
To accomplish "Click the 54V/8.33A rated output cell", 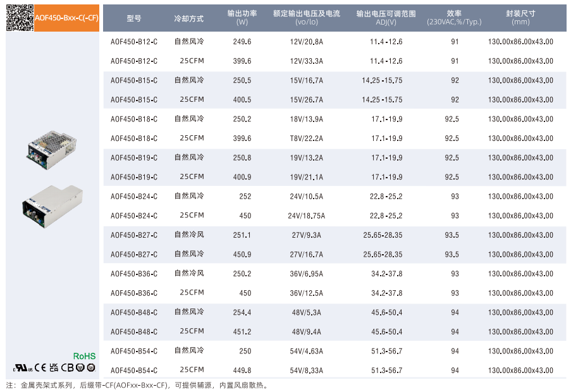I will [x=306, y=371].
